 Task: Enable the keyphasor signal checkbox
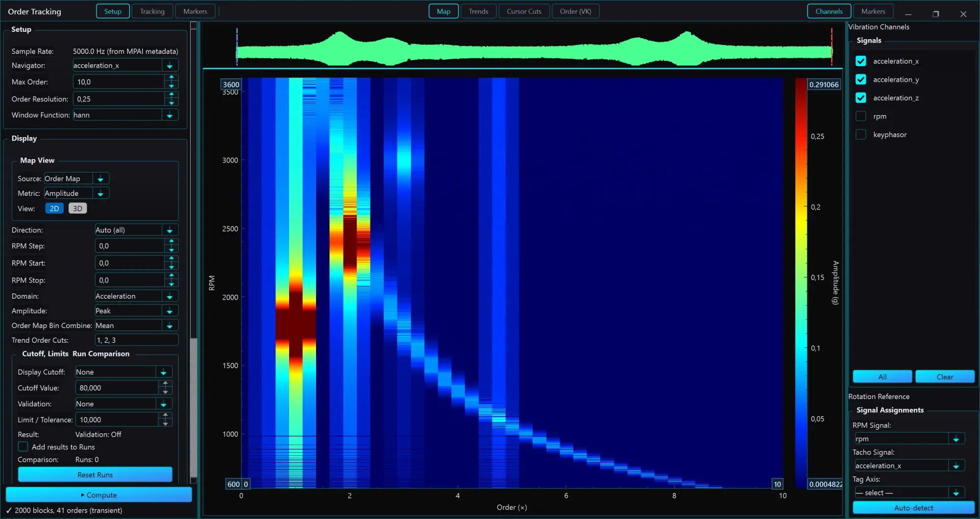[861, 134]
